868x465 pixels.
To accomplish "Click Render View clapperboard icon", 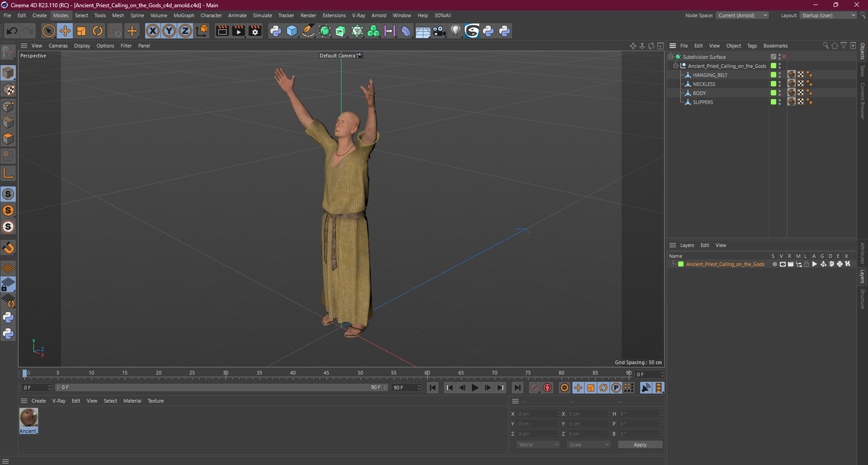I will 222,31.
